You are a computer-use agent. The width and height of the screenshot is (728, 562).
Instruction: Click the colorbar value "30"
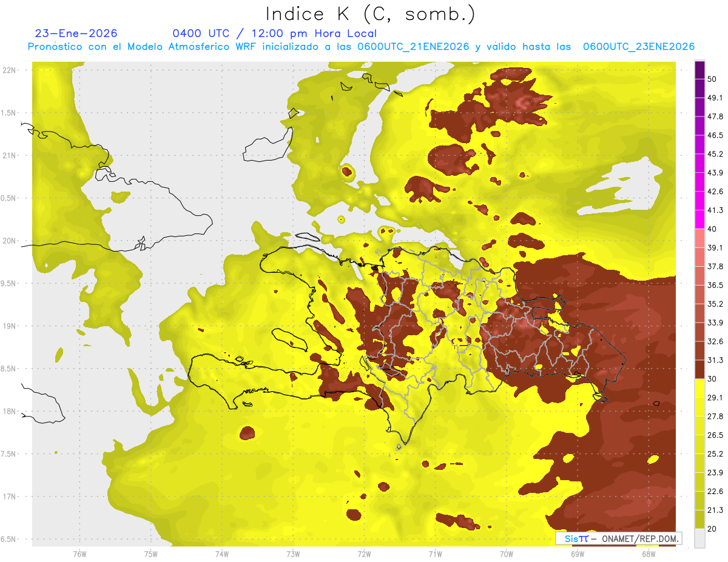pyautogui.click(x=713, y=379)
